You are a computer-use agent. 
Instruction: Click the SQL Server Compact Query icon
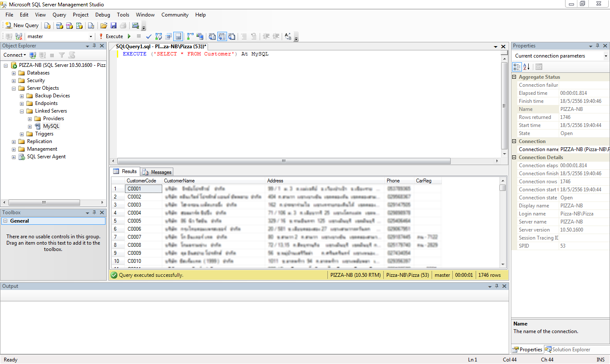(x=91, y=25)
